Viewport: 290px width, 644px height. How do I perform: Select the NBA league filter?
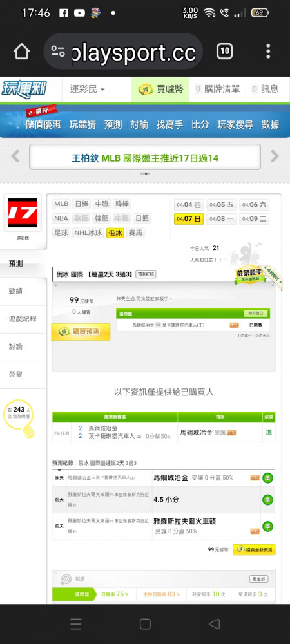coord(62,218)
